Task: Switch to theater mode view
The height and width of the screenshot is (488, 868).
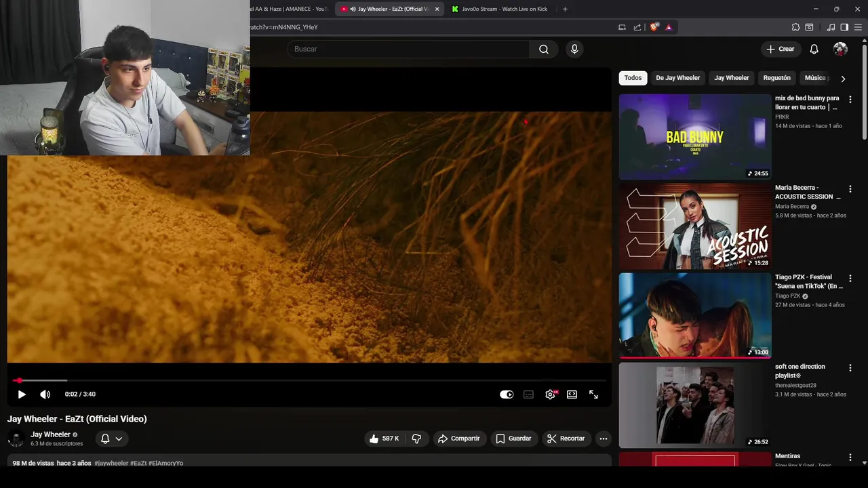Action: tap(572, 394)
